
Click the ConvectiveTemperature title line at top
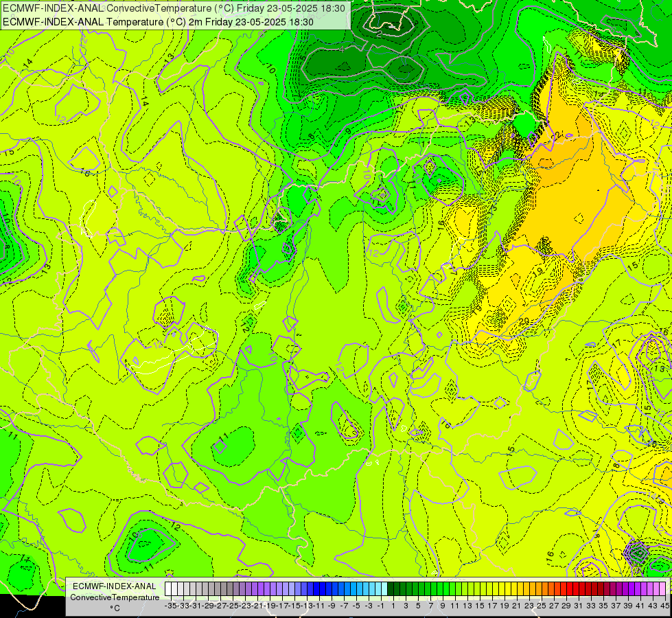click(x=174, y=8)
